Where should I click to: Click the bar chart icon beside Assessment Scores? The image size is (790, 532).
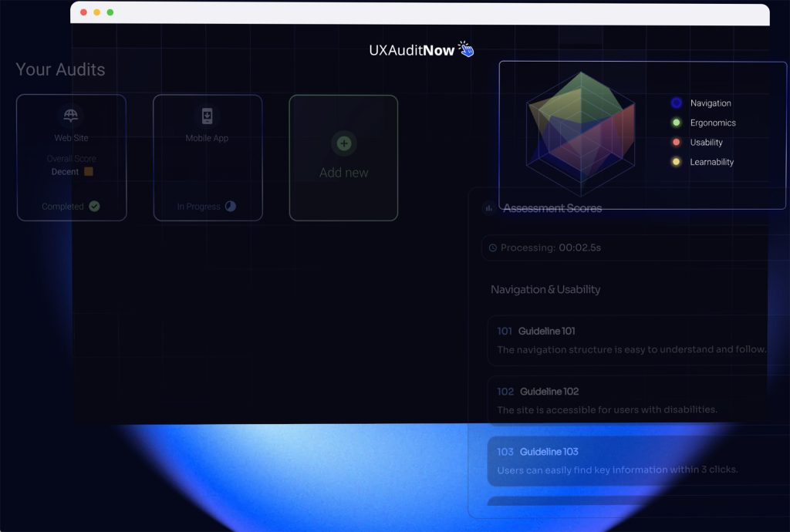488,208
